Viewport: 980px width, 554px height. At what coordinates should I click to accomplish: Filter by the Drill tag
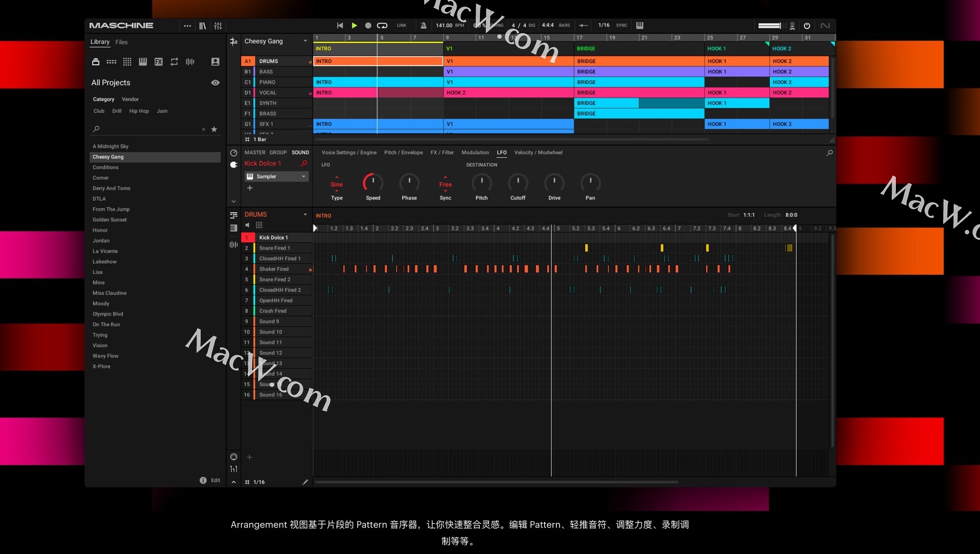[x=117, y=111]
